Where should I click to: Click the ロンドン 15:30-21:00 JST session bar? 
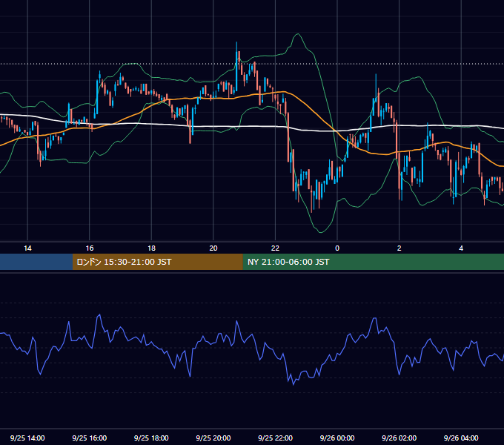point(157,262)
